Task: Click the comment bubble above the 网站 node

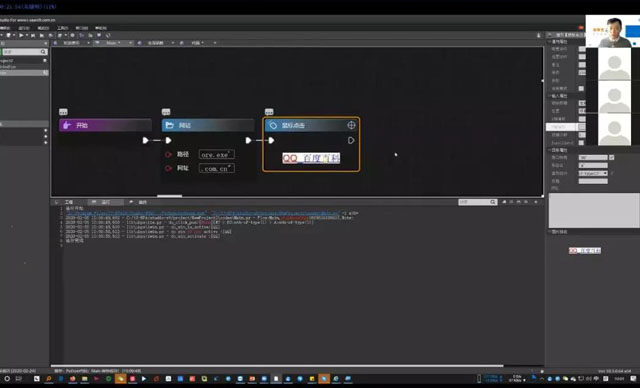Action: point(166,112)
